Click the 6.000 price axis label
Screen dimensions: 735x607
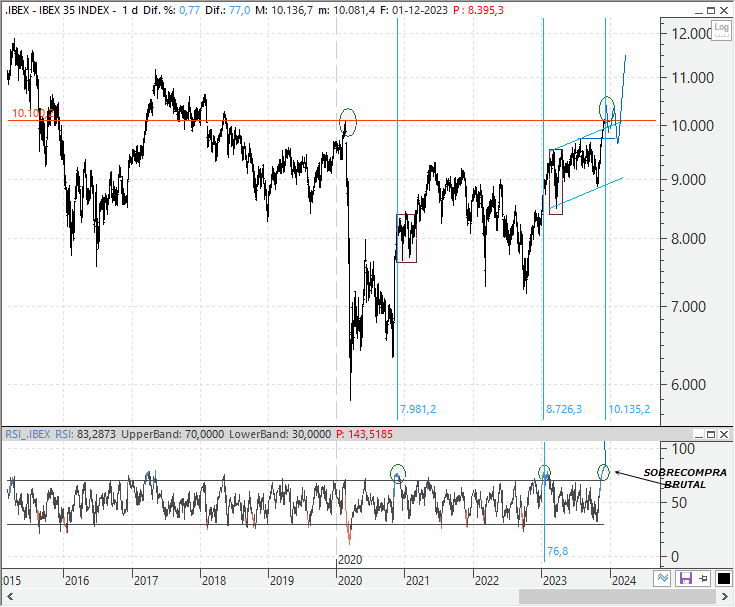[x=689, y=384]
